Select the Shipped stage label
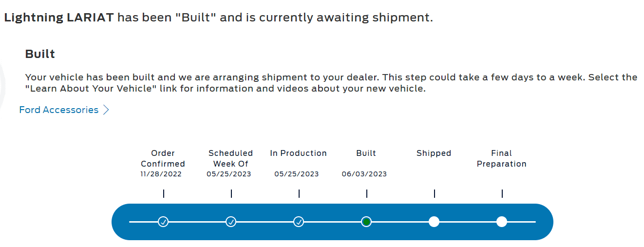Screen dimensions: 644x247 [434, 153]
